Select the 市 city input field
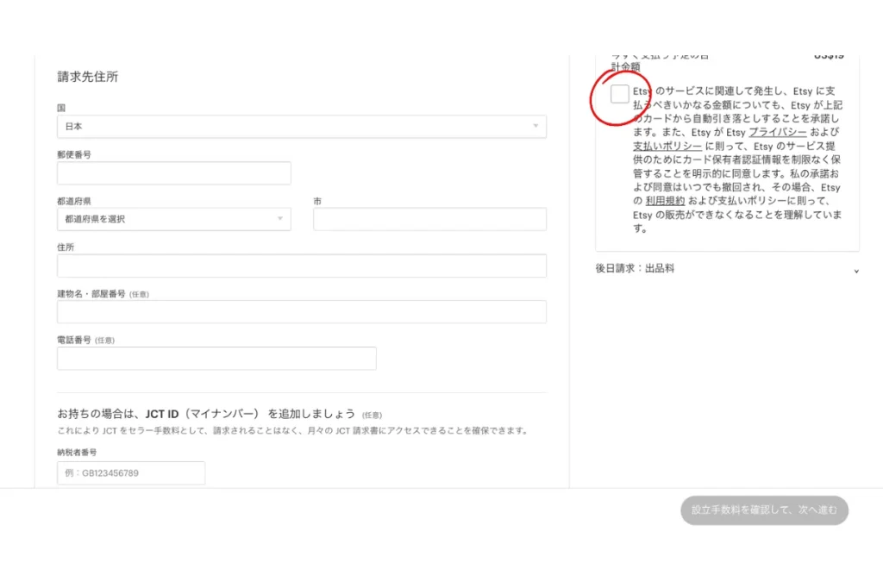883x588 pixels. pyautogui.click(x=429, y=219)
